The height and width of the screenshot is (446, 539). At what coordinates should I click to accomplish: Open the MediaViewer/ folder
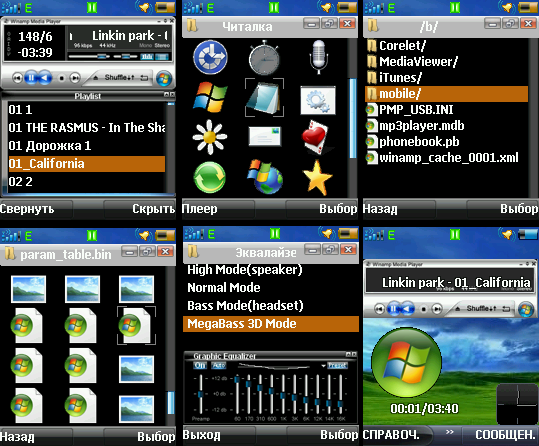446,62
